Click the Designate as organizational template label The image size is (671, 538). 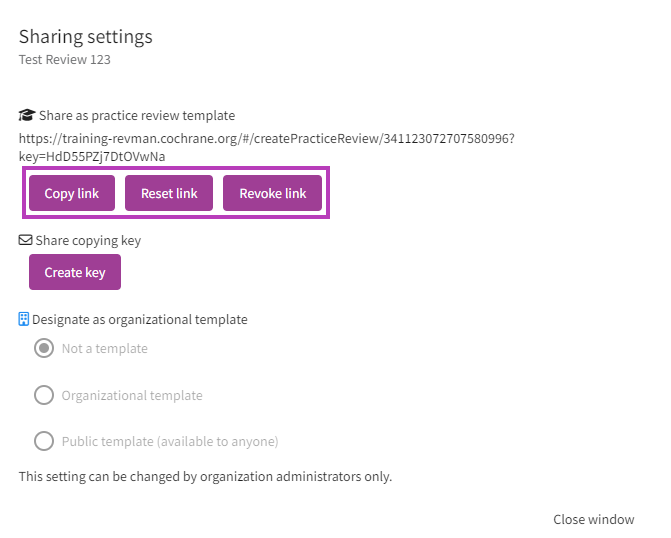click(x=140, y=320)
